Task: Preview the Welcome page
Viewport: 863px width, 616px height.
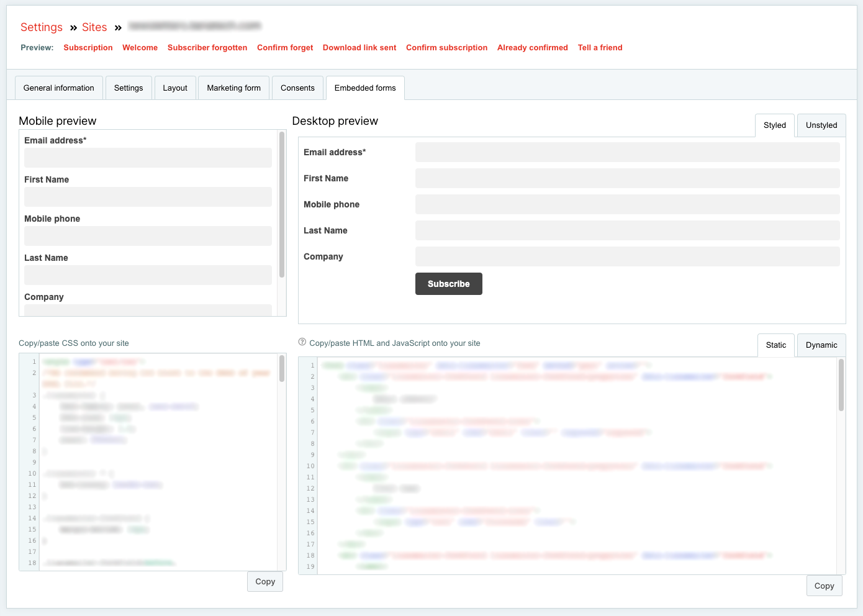Action: pyautogui.click(x=140, y=48)
